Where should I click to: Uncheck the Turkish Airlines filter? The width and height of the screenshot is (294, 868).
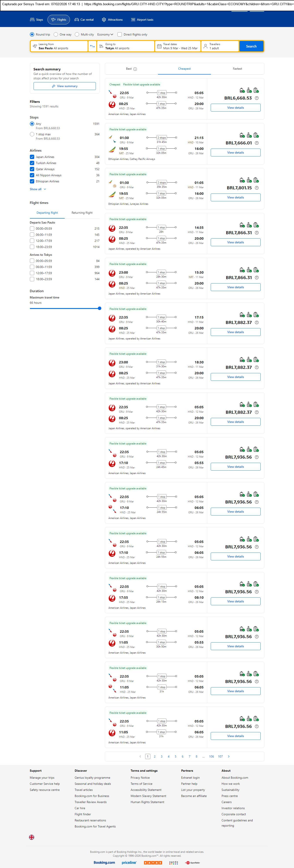tap(32, 163)
